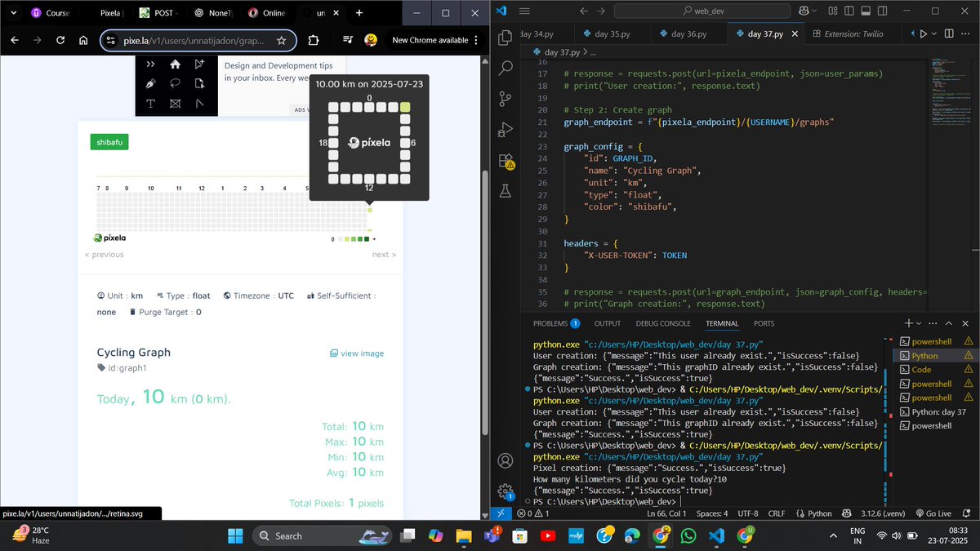
Task: Click next graph period link
Action: pyautogui.click(x=384, y=255)
